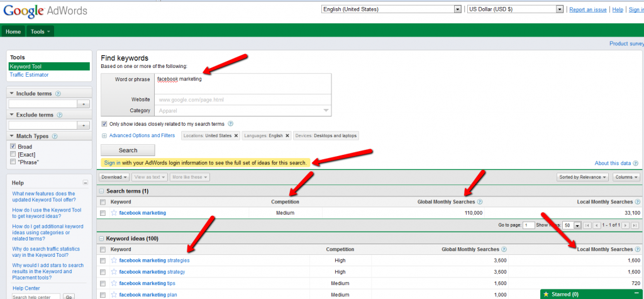Remove the Languages: English filter
This screenshot has width=644, height=299.
click(287, 136)
